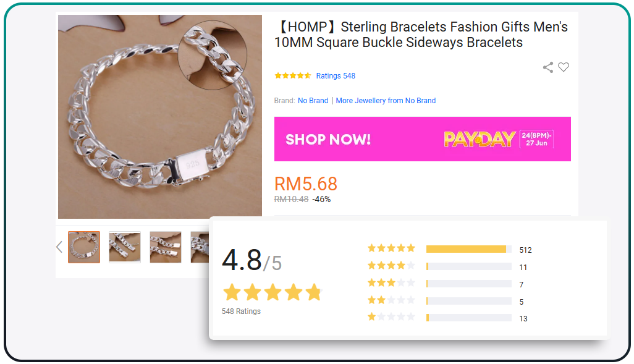The width and height of the screenshot is (634, 364).
Task: Filter reviews by five-star row
Action: 450,249
